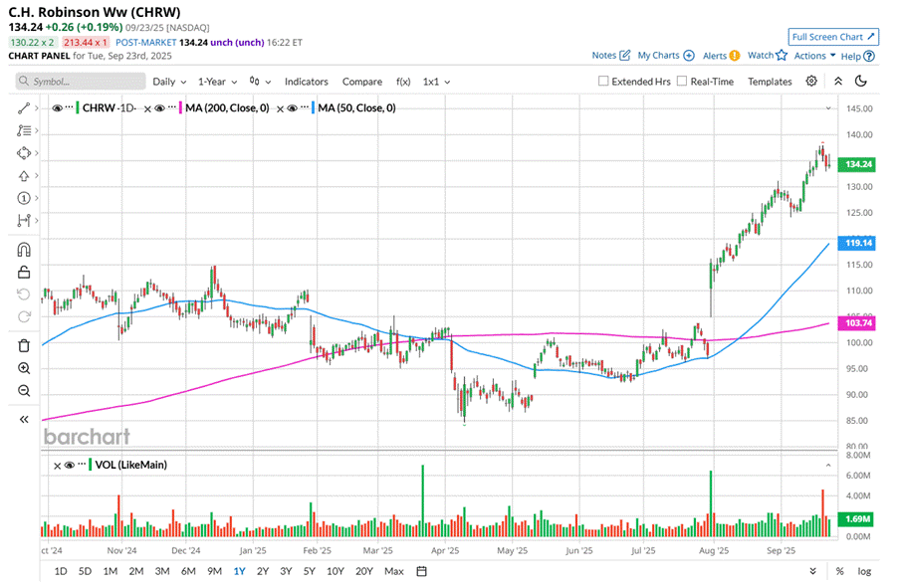The height and width of the screenshot is (588, 899).
Task: Collapse the main chart legend chevron
Action: click(828, 108)
